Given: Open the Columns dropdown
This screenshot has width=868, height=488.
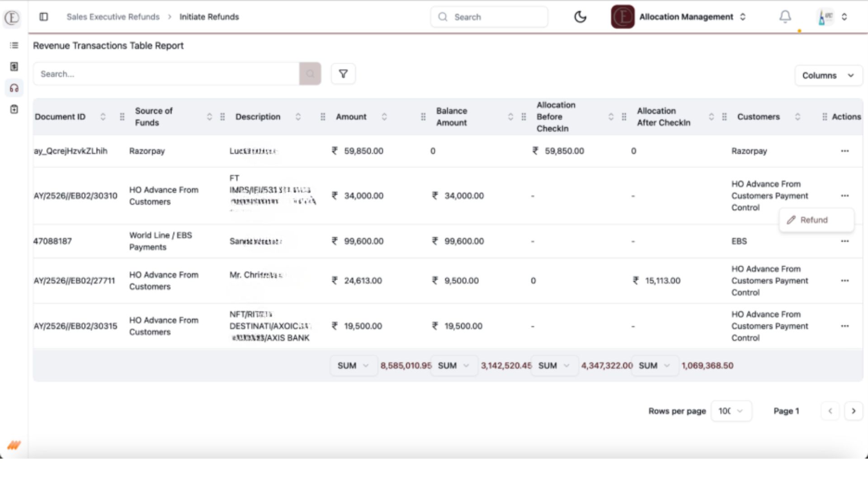Looking at the screenshot, I should [x=828, y=75].
